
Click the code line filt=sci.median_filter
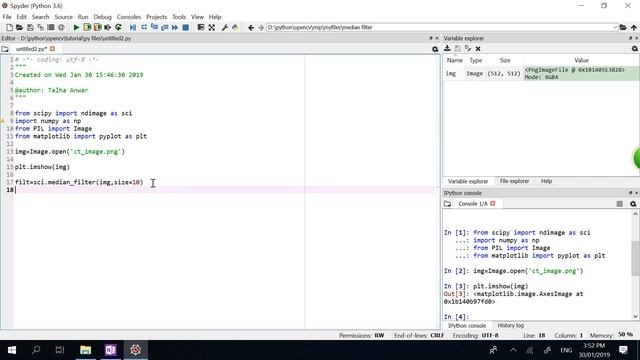point(79,182)
